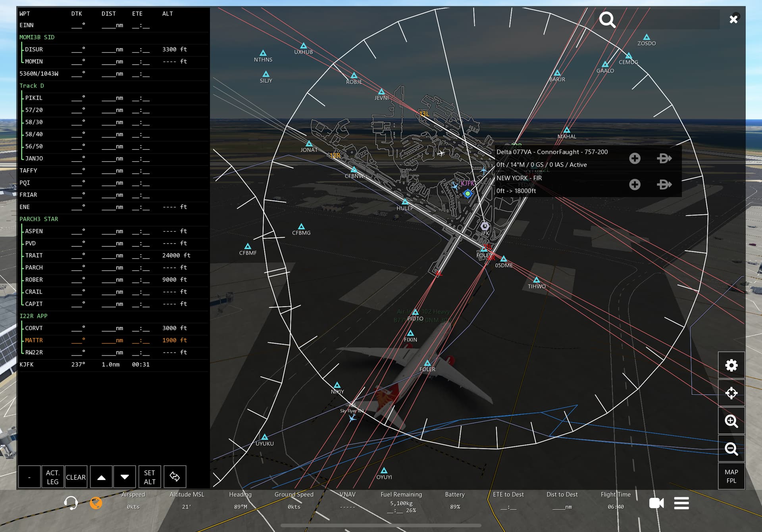Select the highlighted MATTR waypoint row
The height and width of the screenshot is (532, 762).
point(113,340)
